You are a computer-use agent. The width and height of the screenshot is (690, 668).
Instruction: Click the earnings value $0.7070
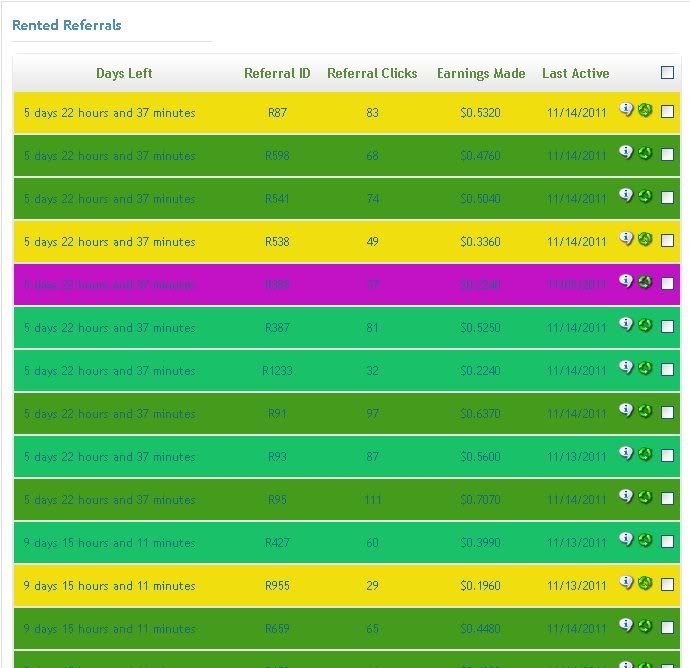(x=481, y=500)
